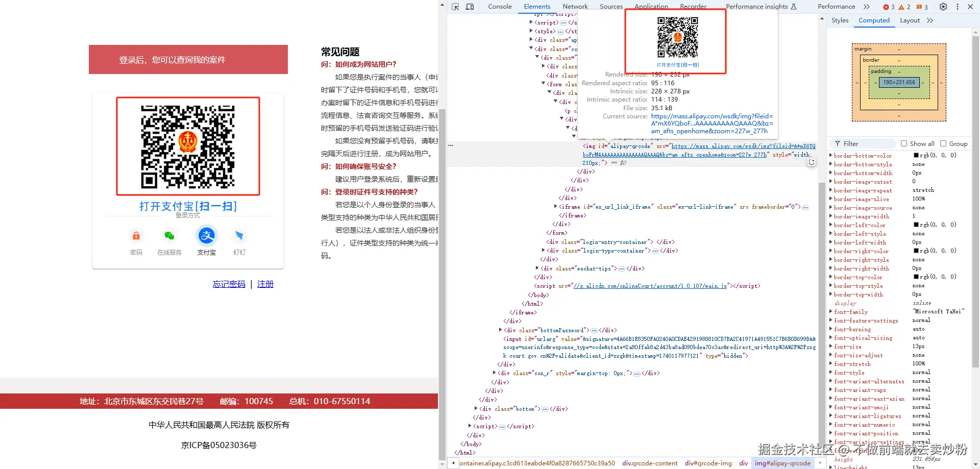Click the warnings counter showing 2 warnings

click(x=905, y=7)
